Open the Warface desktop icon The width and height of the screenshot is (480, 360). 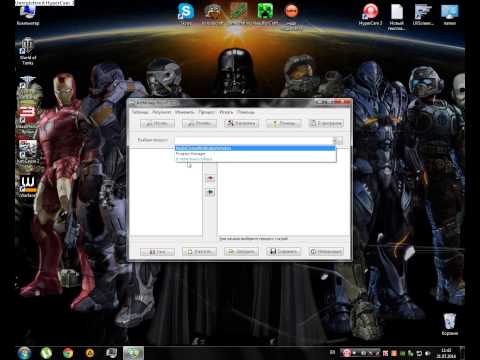pyautogui.click(x=27, y=187)
